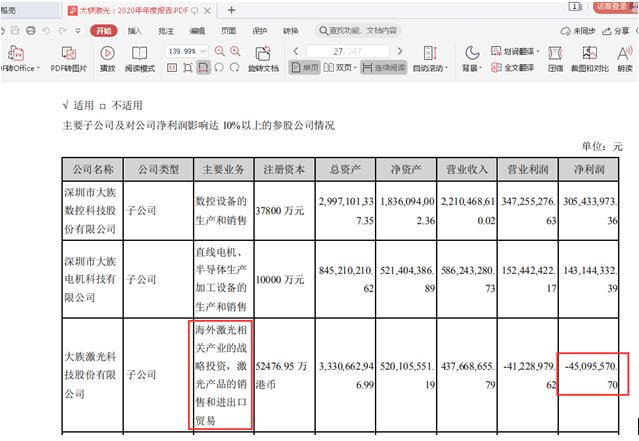Image resolution: width=639 pixels, height=441 pixels.
Task: Rotate page clockwise
Action: (x=235, y=67)
